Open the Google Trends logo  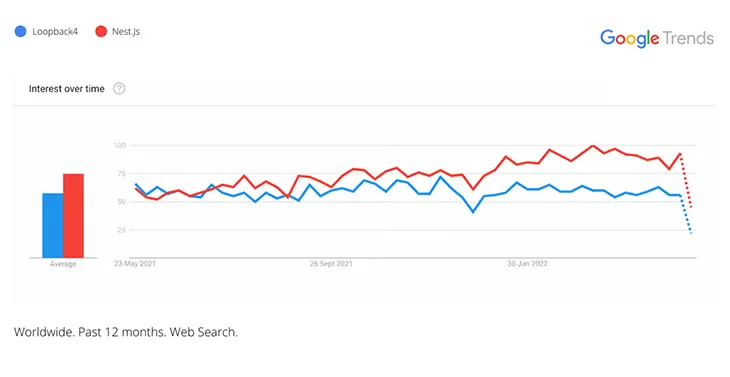coord(656,38)
